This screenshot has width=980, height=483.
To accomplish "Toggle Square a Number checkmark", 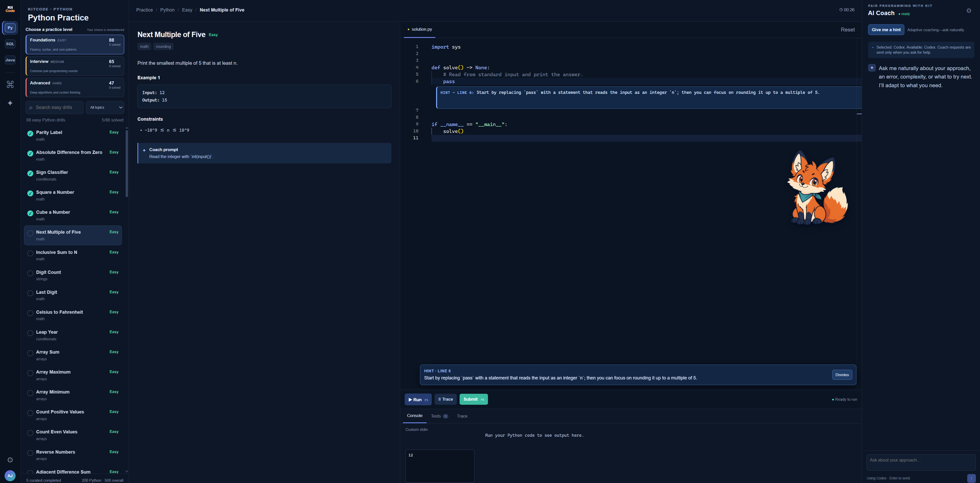I will point(30,193).
